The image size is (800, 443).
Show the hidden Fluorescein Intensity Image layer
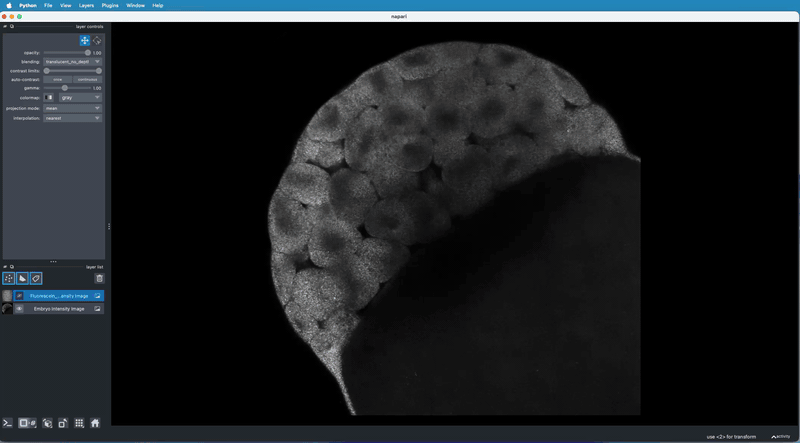click(x=19, y=296)
